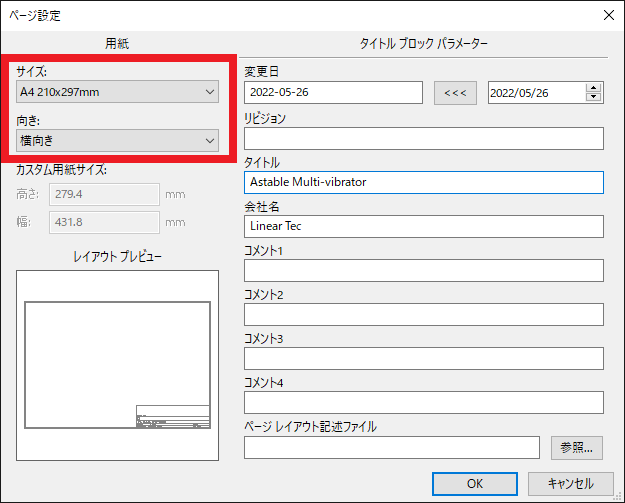Open the サイズ paper size dropdown
Viewport: 625px width, 503px height.
coord(118,93)
